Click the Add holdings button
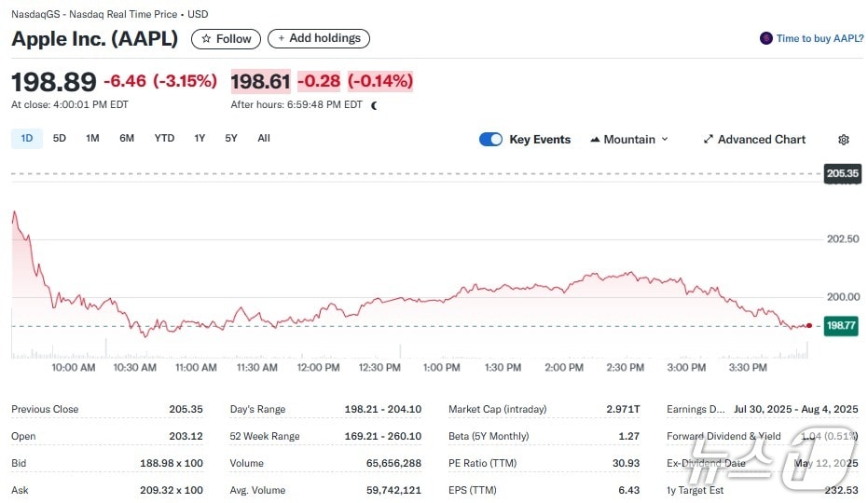The width and height of the screenshot is (868, 503). tap(319, 38)
